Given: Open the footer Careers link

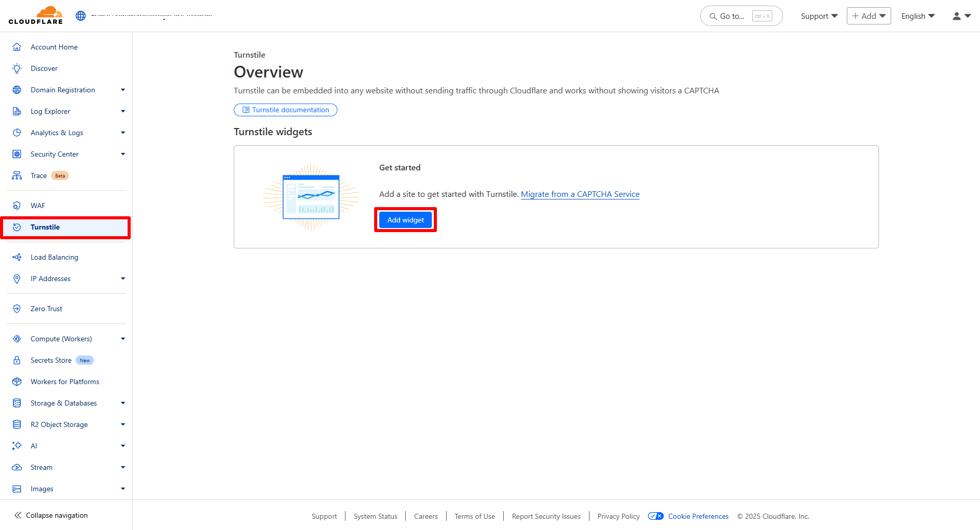Looking at the screenshot, I should [426, 516].
